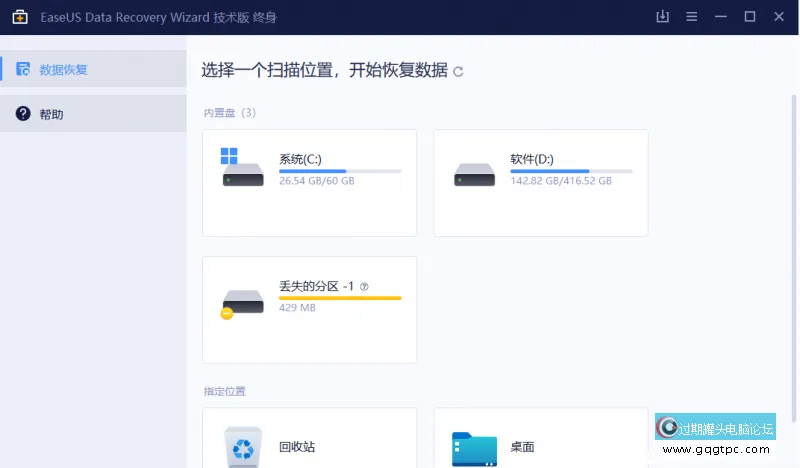800x468 pixels.
Task: Open the import scan session icon
Action: [662, 16]
